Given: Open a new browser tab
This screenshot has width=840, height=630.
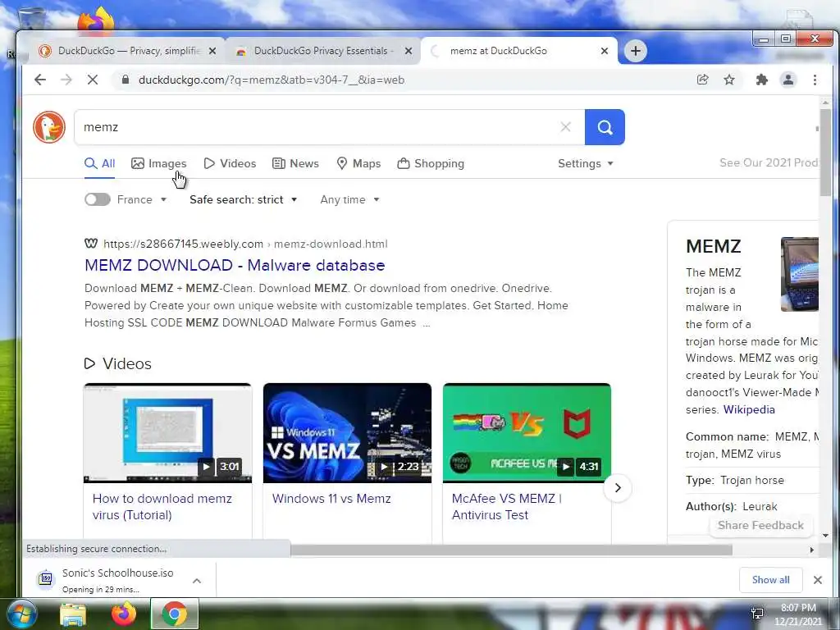Looking at the screenshot, I should point(636,51).
